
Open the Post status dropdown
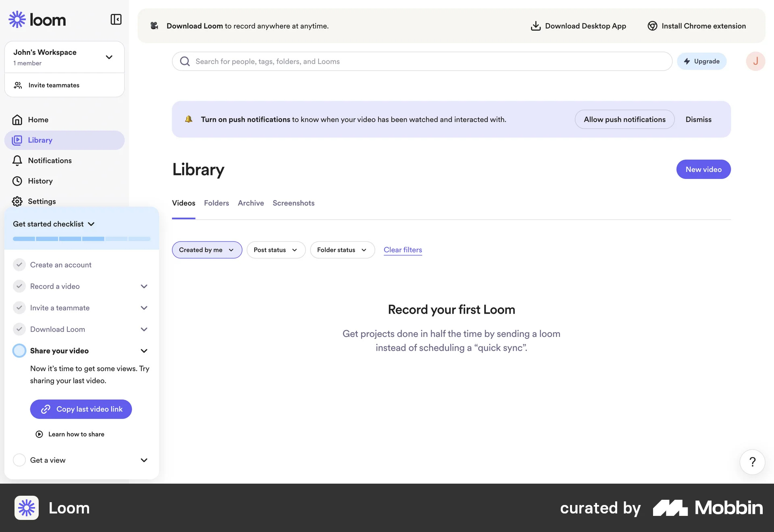276,250
